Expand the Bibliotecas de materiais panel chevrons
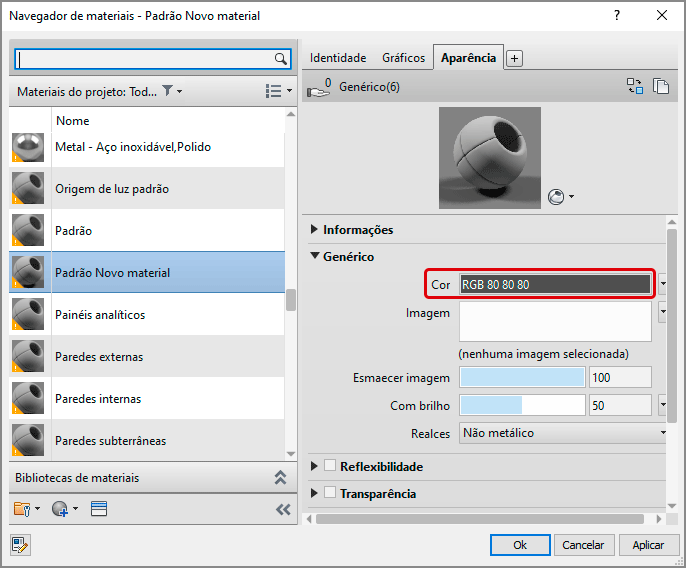This screenshot has width=686, height=568. 280,477
